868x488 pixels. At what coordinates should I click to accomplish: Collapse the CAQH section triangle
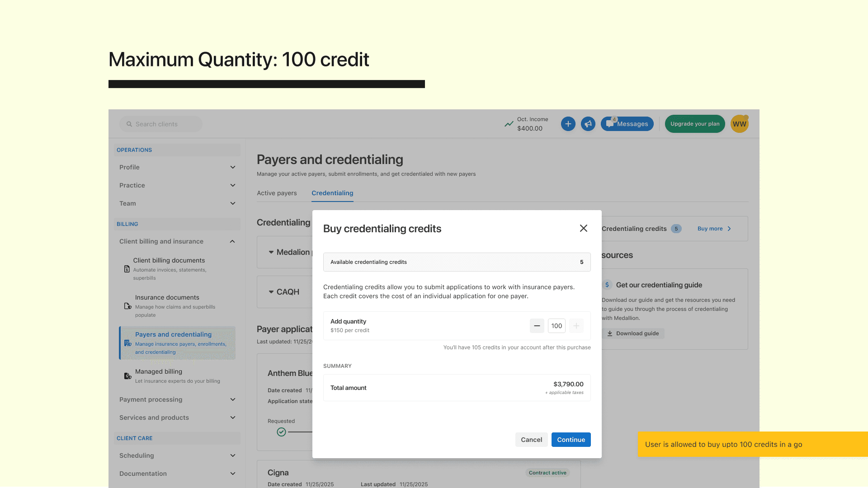pos(271,292)
